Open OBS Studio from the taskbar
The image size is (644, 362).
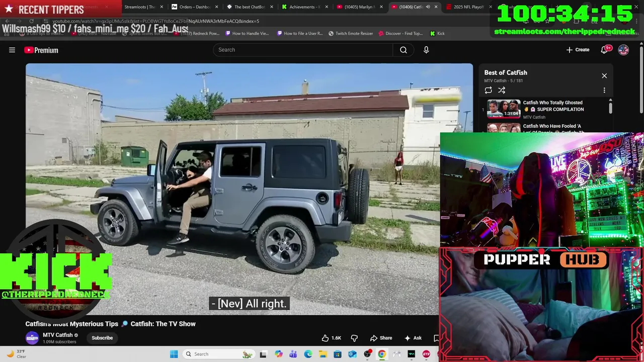pyautogui.click(x=367, y=354)
